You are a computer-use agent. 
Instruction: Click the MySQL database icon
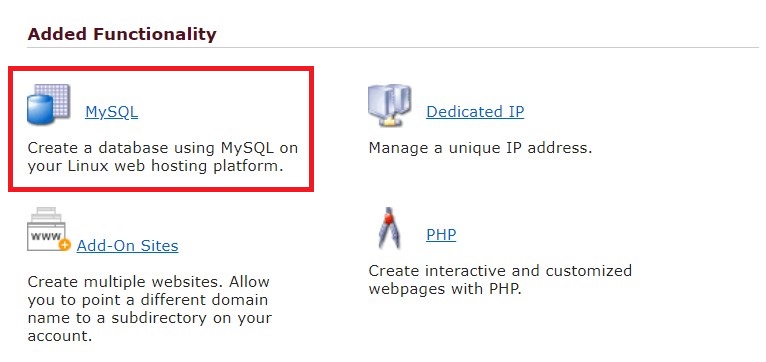pyautogui.click(x=49, y=105)
